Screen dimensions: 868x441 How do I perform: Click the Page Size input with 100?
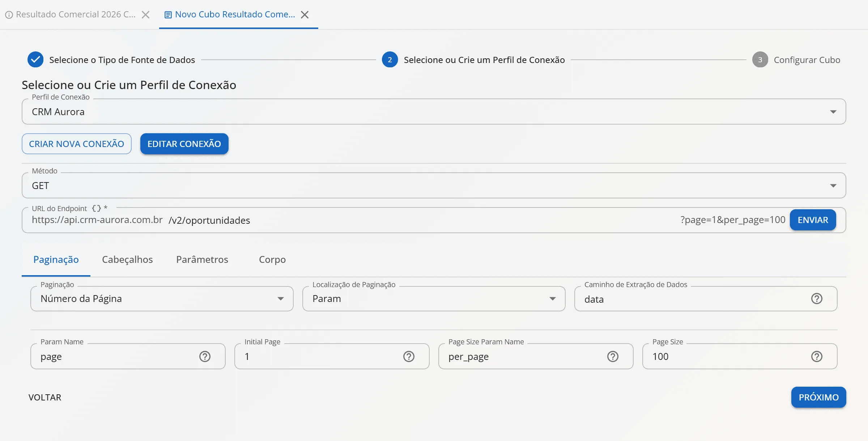pyautogui.click(x=740, y=357)
